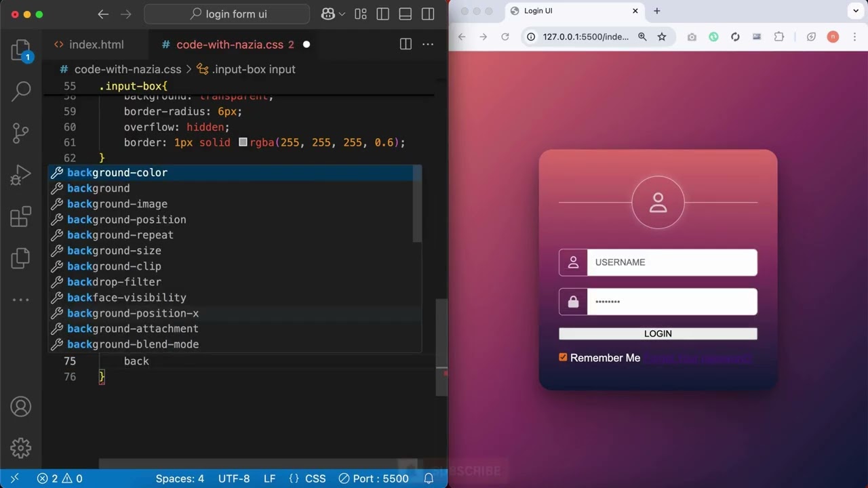
Task: Open Chrome tab search dropdown
Action: pyautogui.click(x=857, y=11)
